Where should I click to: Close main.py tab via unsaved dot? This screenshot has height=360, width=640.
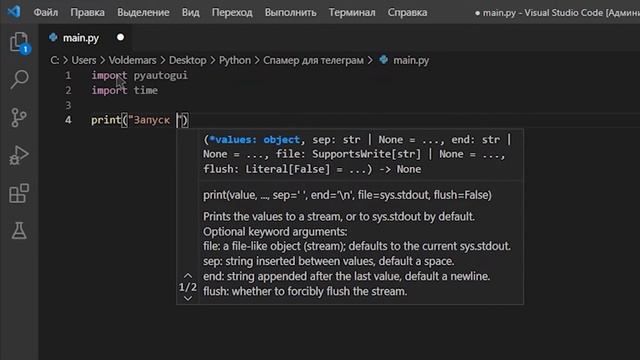tap(120, 37)
